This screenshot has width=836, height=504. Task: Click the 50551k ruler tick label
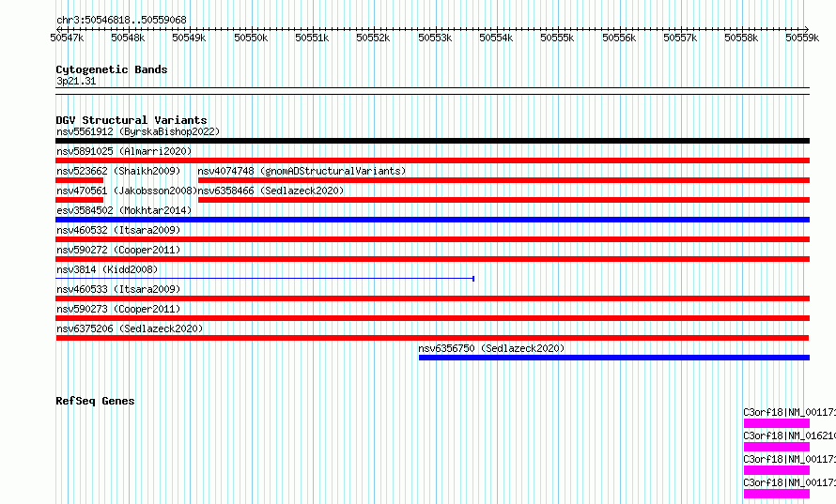tap(312, 38)
